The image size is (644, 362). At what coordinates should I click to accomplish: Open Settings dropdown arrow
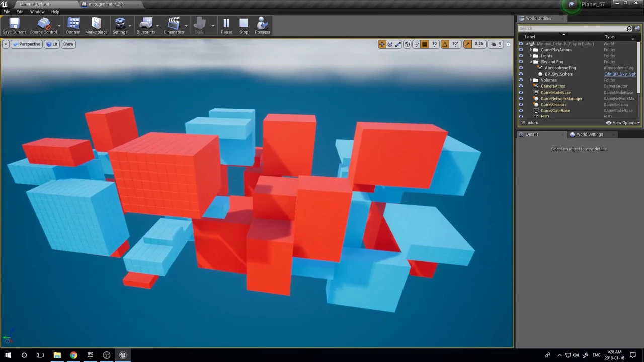tap(130, 26)
